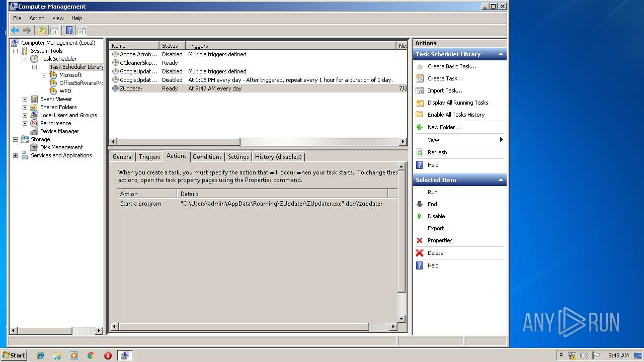644x362 pixels.
Task: Open the Help menu
Action: 76,18
